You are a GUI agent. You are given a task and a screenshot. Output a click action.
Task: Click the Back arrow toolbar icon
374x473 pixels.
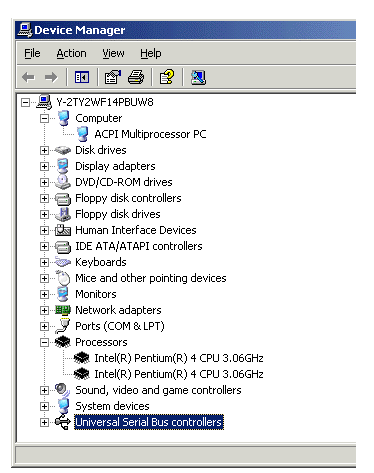coord(28,77)
